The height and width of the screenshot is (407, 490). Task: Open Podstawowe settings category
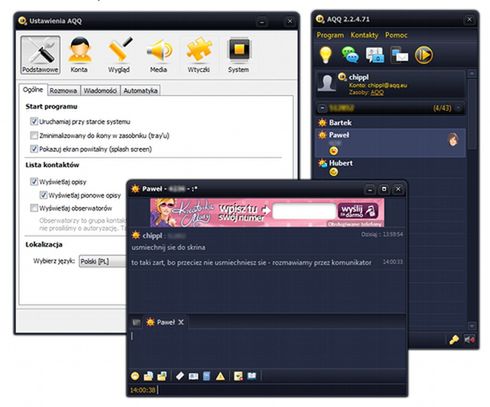click(x=40, y=55)
